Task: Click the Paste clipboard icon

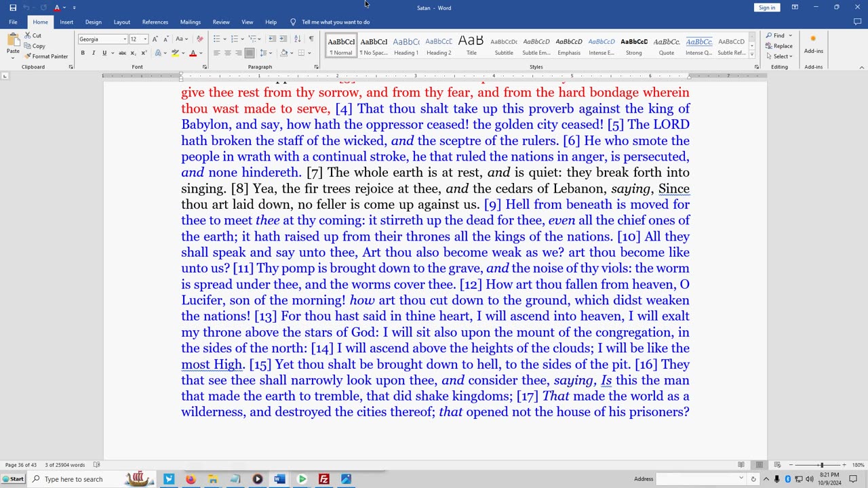Action: click(x=13, y=41)
